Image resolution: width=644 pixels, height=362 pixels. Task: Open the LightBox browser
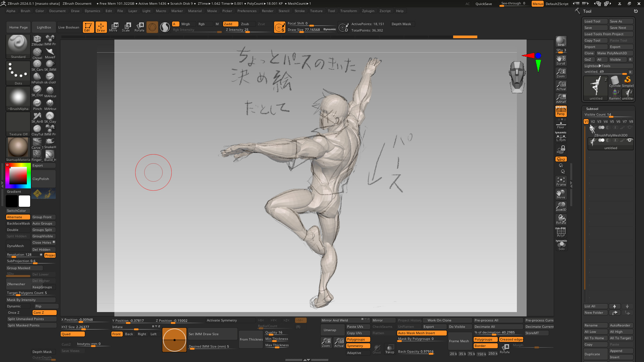point(44,27)
